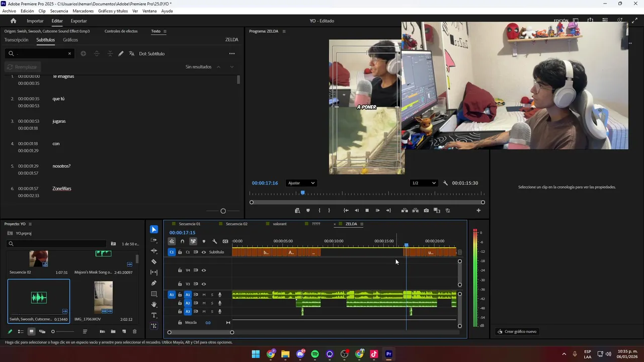Select the Razor tool
This screenshot has height=362, width=644.
[x=154, y=261]
